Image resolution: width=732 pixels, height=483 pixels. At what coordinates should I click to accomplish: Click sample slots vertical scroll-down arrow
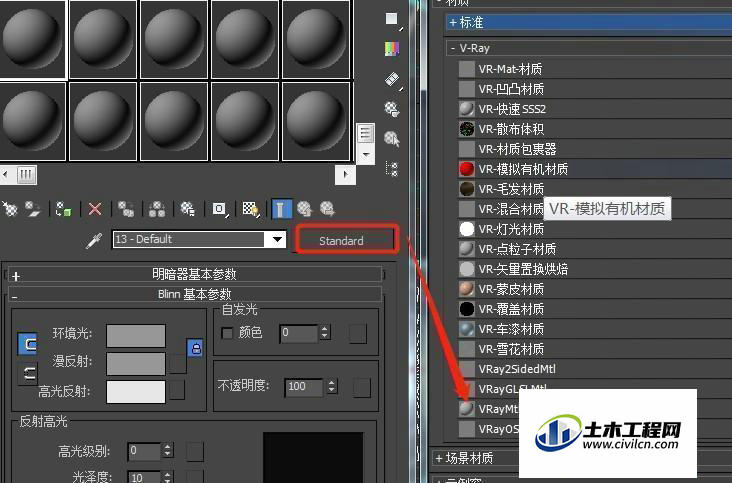tap(366, 154)
